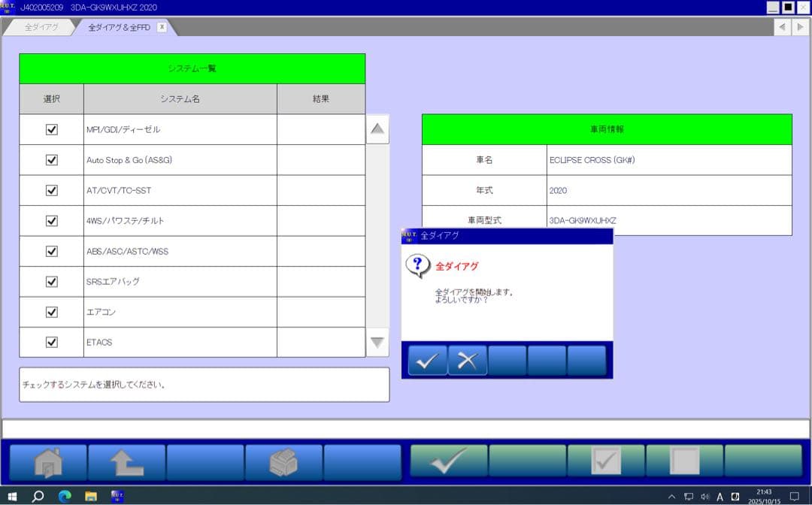
Task: Click the select-all checkbox toolbar icon
Action: coord(606,461)
